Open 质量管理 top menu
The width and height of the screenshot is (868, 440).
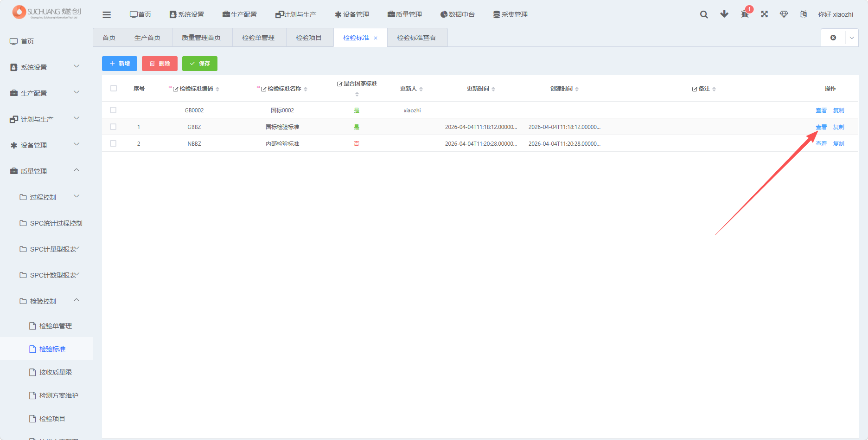click(x=405, y=14)
